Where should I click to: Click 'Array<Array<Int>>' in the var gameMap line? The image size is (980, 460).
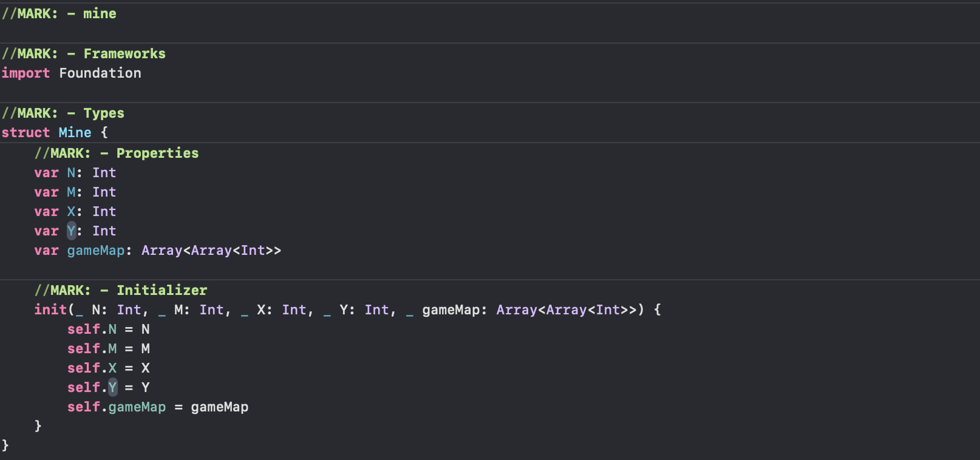click(211, 250)
